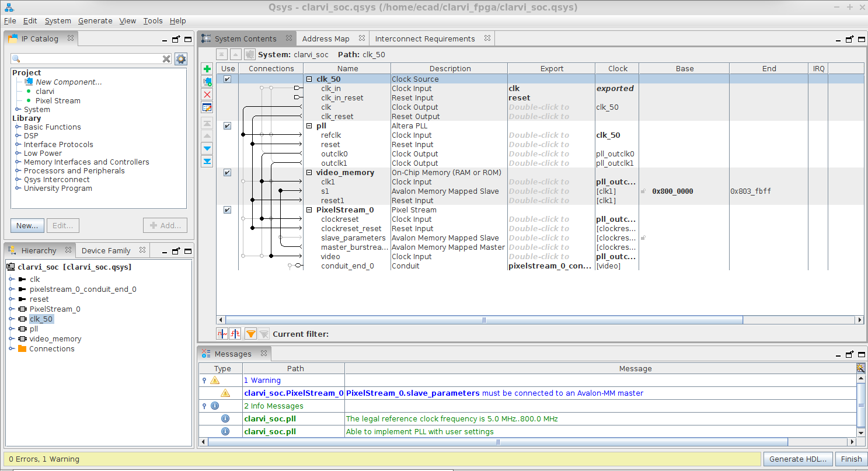The image size is (868, 471).
Task: Click the orange filter funnel icon
Action: [x=250, y=334]
